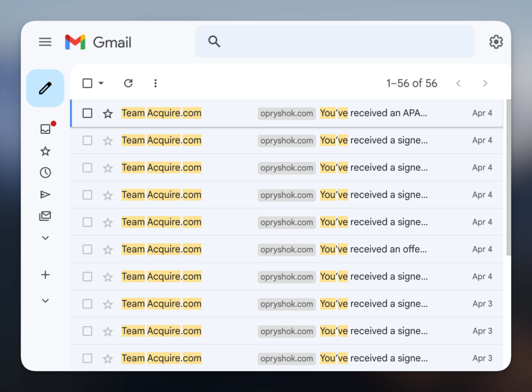Open the stacked envelopes sidebar icon
Viewport: 532px width, 392px height.
tap(46, 216)
